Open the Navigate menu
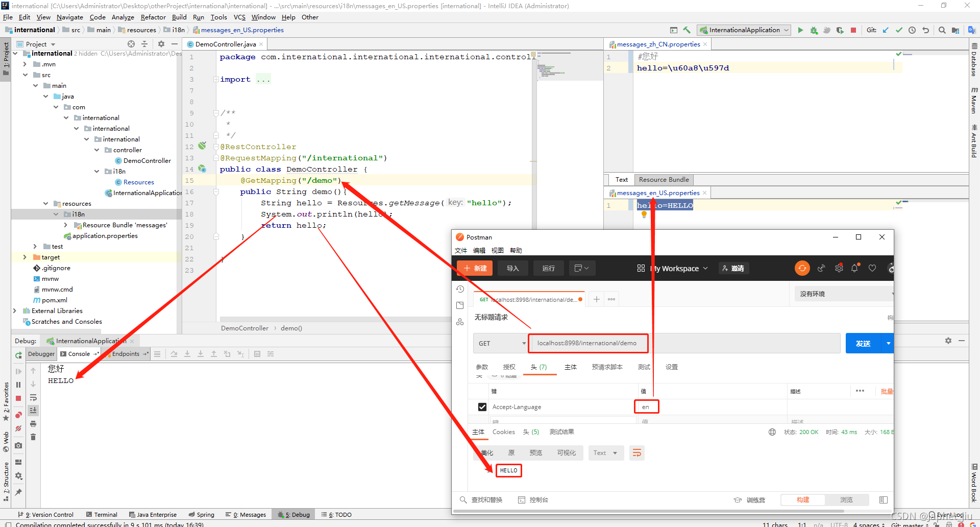The image size is (980, 527). [70, 17]
